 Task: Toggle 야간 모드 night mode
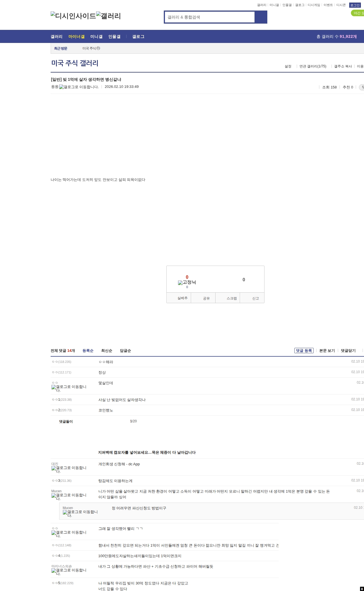[x=358, y=13]
